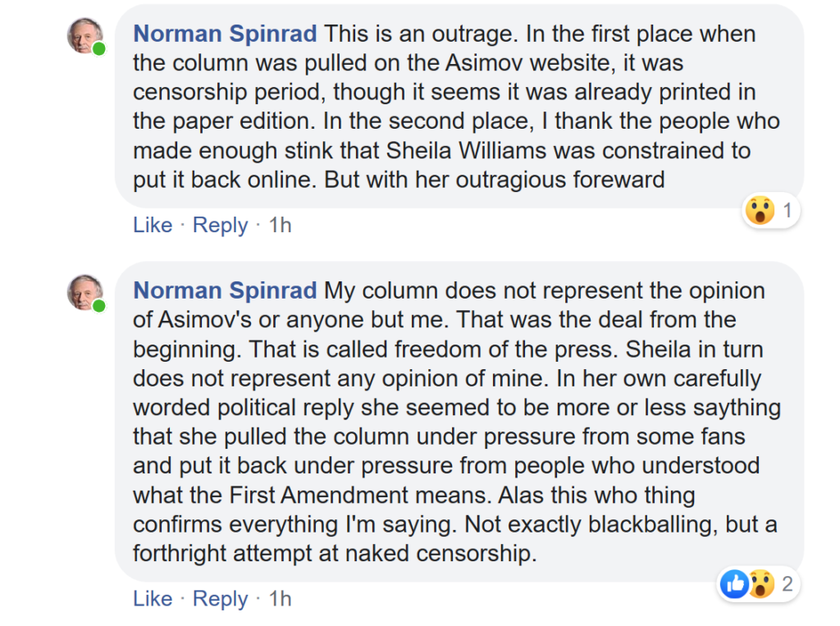Like the comment beginning 'This is an outrage'
The height and width of the screenshot is (626, 840).
153,225
